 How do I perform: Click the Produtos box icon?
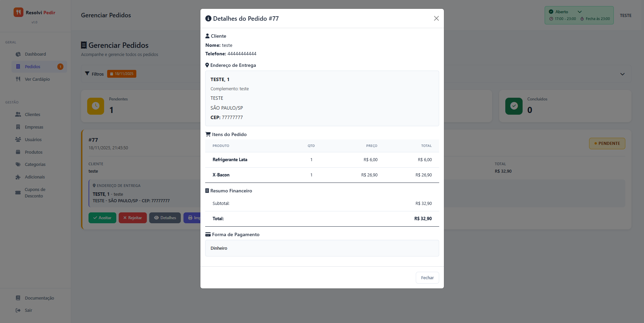[x=18, y=152]
